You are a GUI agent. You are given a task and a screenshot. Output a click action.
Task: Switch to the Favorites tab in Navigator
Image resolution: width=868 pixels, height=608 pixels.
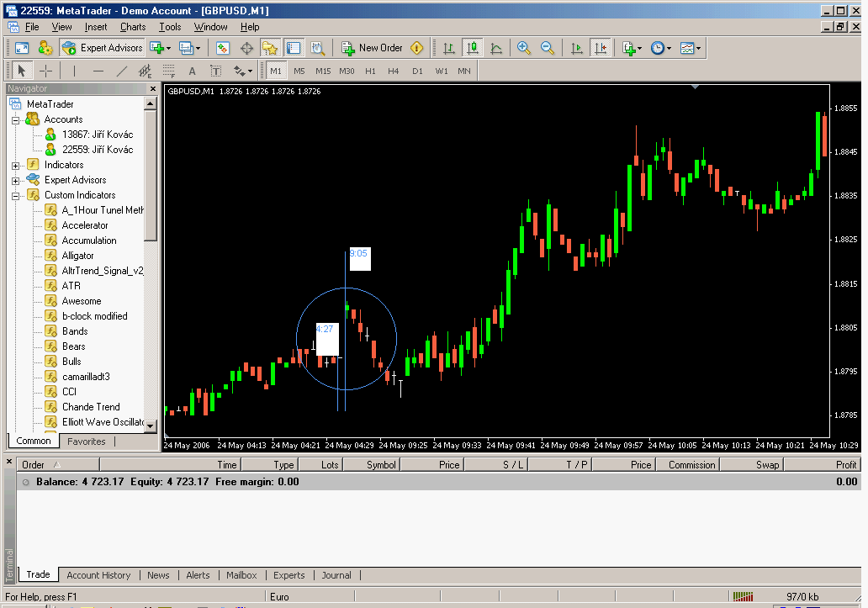pyautogui.click(x=87, y=441)
